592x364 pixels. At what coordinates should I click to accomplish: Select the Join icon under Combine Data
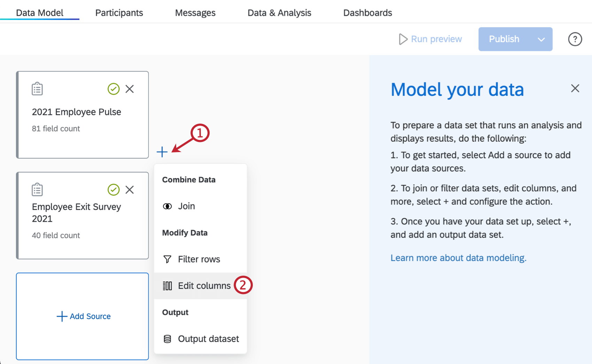pyautogui.click(x=168, y=206)
